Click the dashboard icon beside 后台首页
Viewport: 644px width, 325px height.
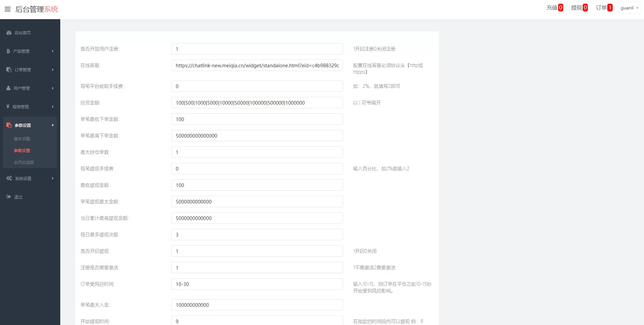point(9,33)
